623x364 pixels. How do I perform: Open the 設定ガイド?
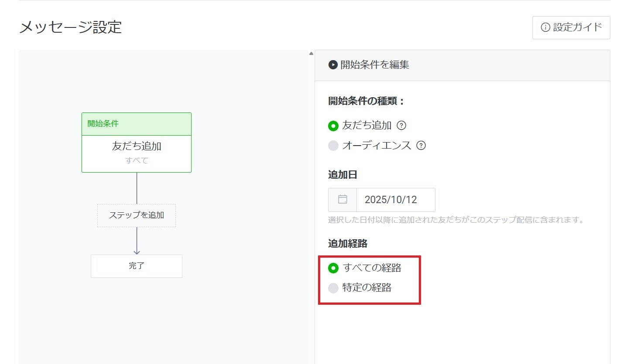572,27
